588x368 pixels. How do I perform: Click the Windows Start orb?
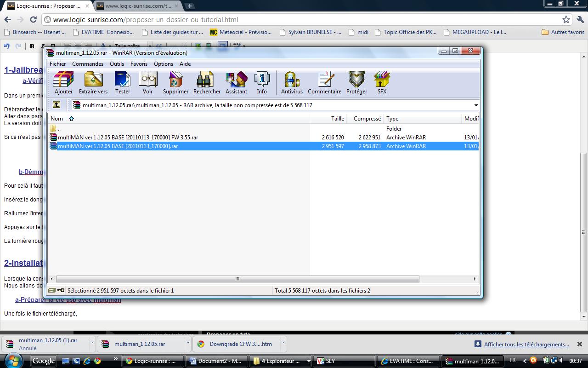pyautogui.click(x=12, y=361)
